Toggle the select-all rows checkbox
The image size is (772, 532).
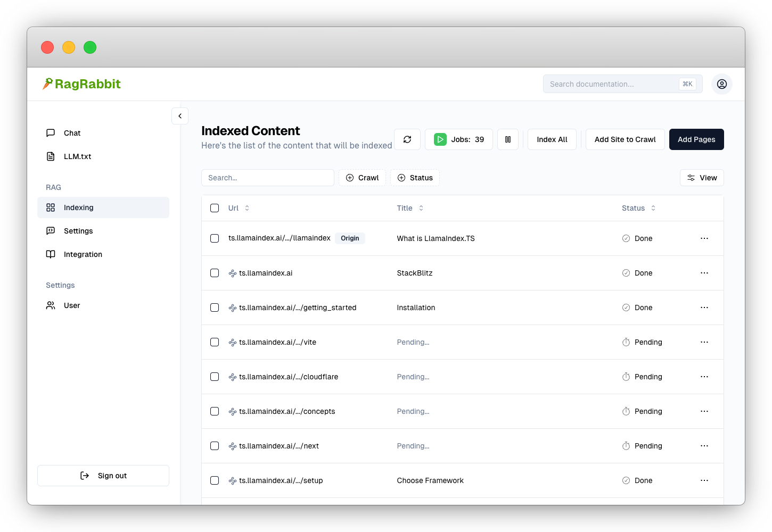(x=215, y=208)
